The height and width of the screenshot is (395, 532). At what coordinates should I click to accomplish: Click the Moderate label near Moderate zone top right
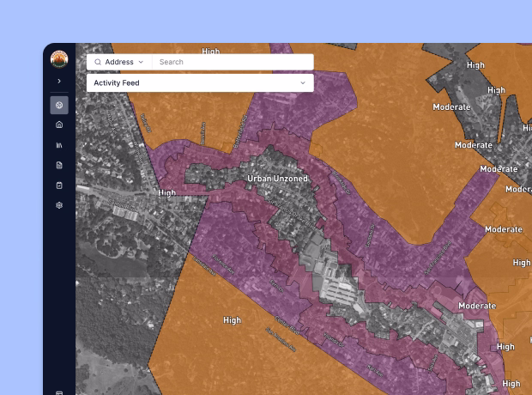[x=451, y=107]
